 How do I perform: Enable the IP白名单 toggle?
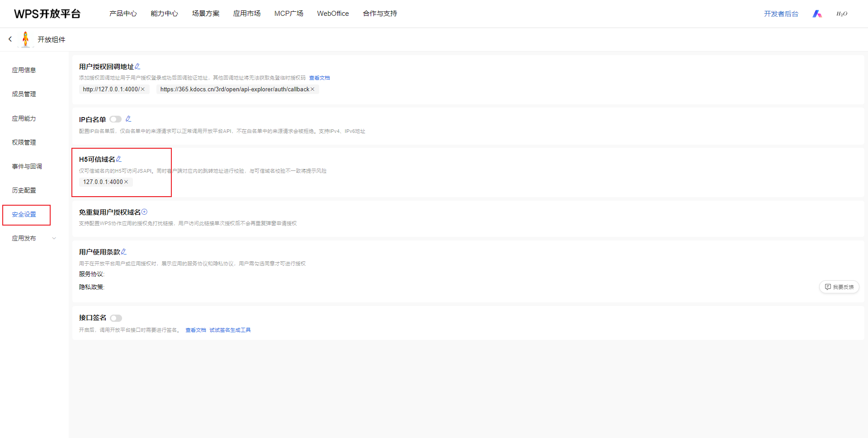(115, 119)
